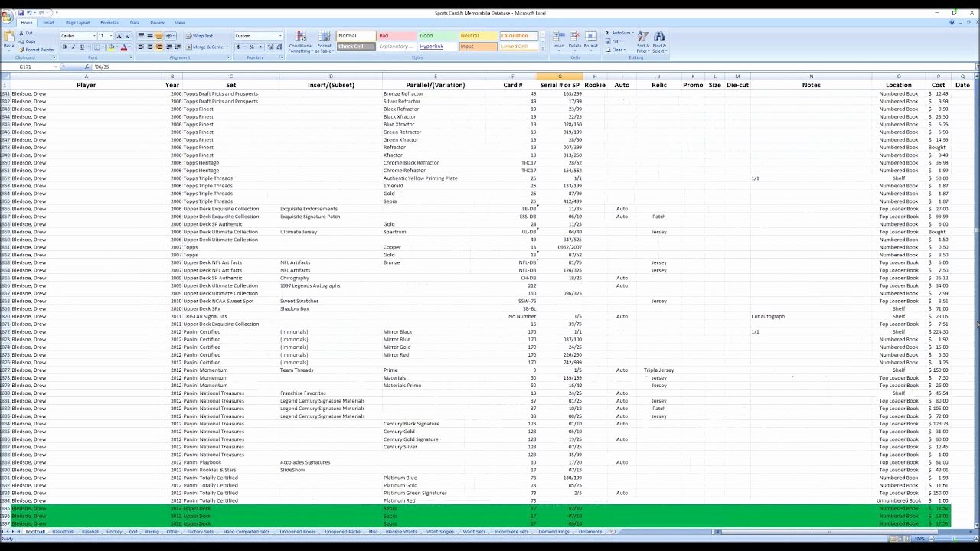Open Format as Table gallery
This screenshot has height=551, width=980.
pyautogui.click(x=325, y=42)
